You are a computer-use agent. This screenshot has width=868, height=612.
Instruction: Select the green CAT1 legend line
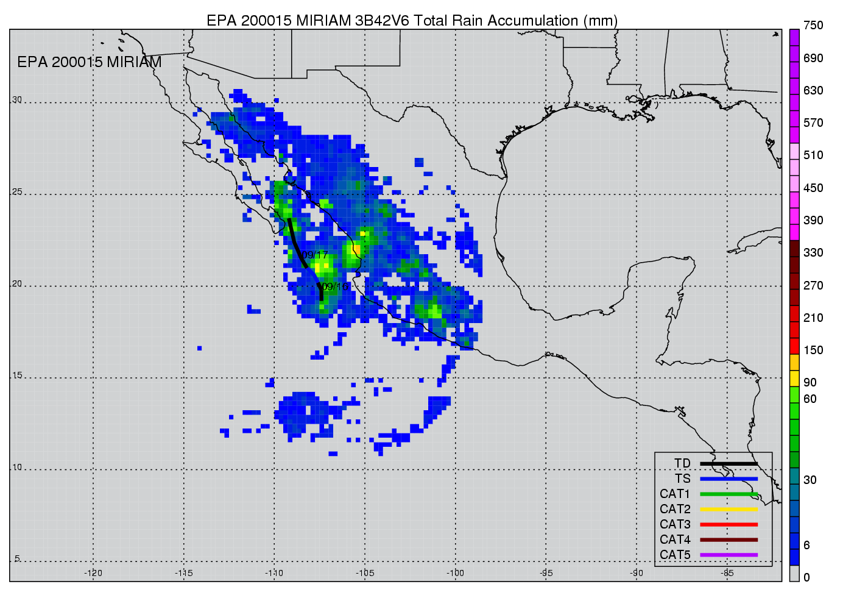pyautogui.click(x=729, y=494)
